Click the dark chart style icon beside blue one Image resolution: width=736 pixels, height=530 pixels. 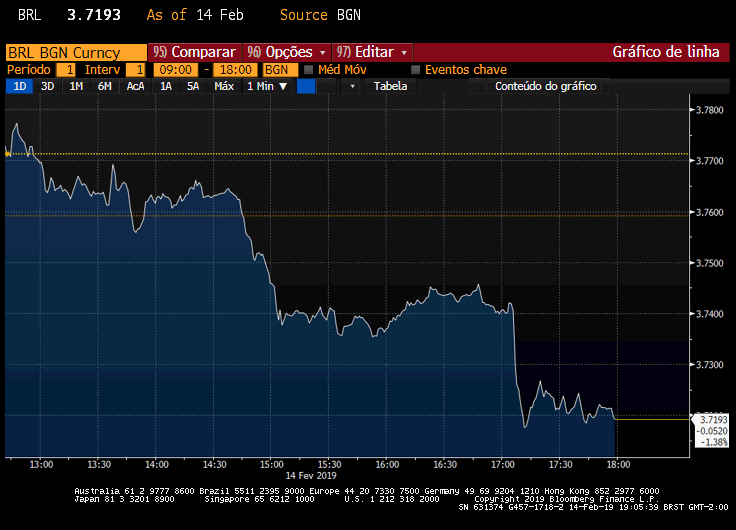[x=327, y=86]
